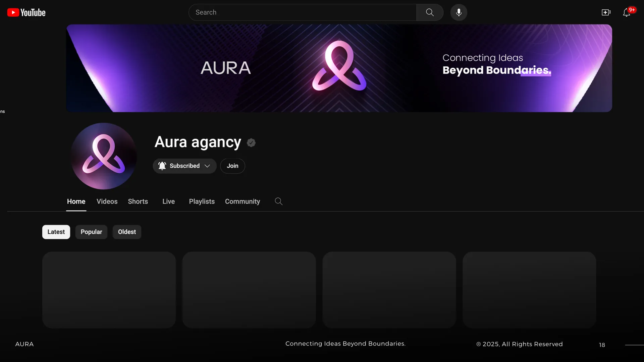This screenshot has width=644, height=362.
Task: Open the Shorts tab
Action: pos(138,201)
